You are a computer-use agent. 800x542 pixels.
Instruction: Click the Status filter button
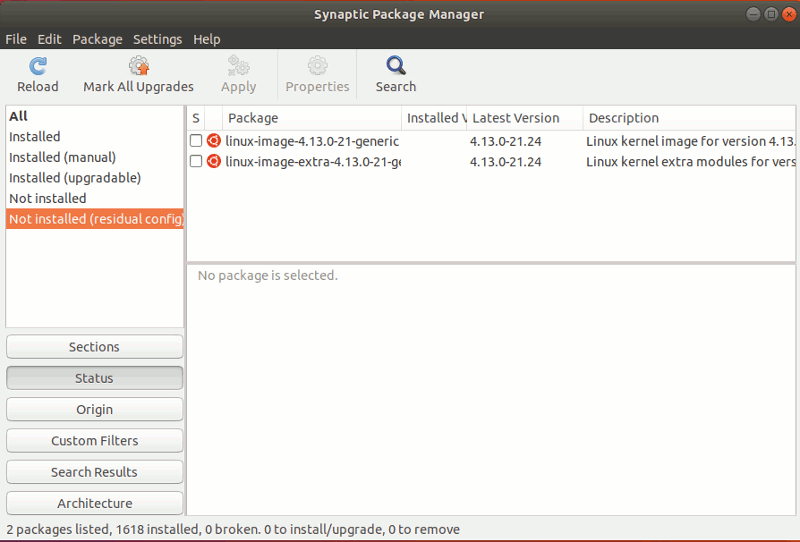(x=94, y=378)
